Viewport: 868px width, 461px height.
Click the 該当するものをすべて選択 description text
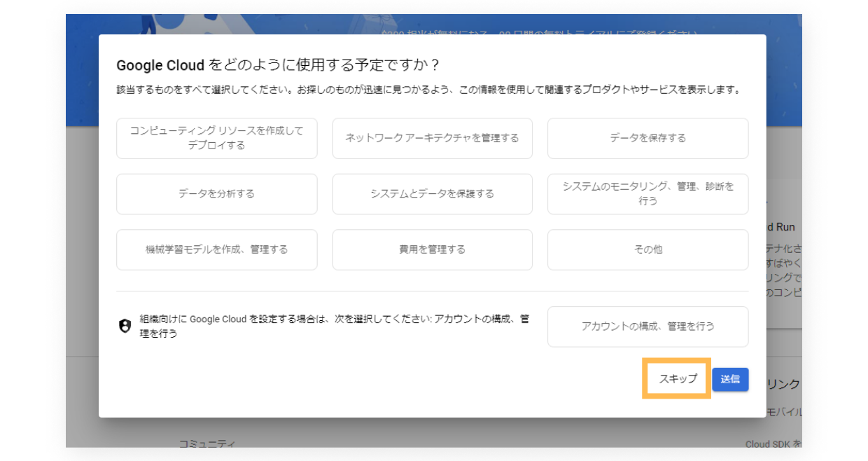click(x=428, y=90)
